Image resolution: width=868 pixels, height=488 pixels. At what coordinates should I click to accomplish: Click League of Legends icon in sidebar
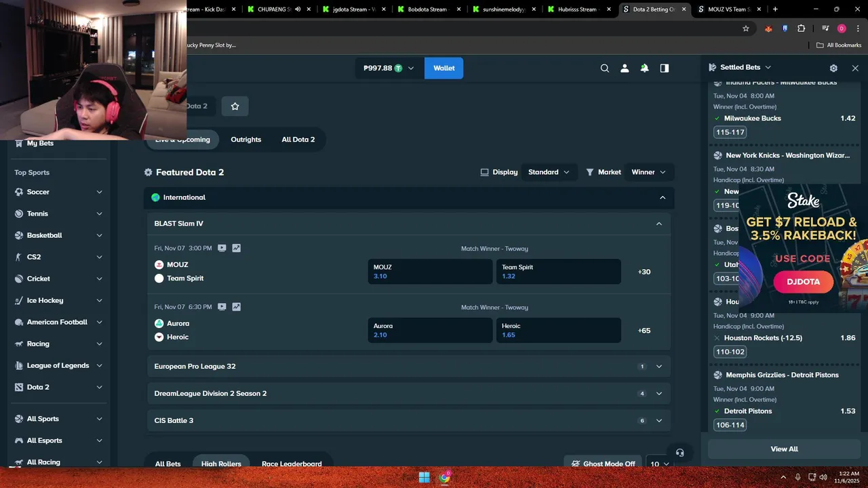[19, 365]
